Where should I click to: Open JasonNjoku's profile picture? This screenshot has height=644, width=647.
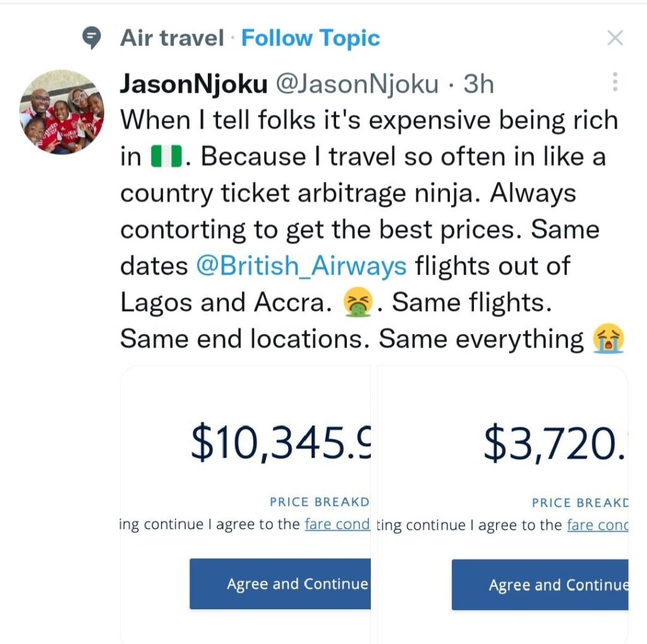point(61,111)
